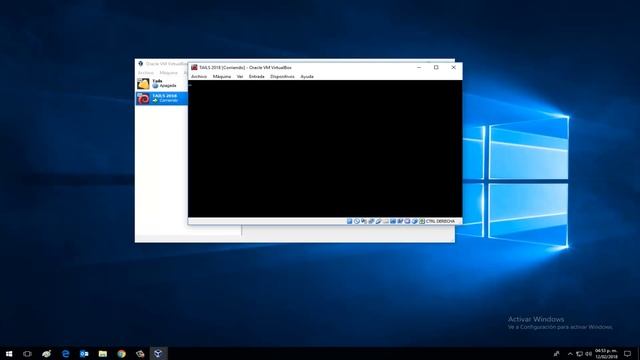Close the TAILS 2018 VM window
640x360 pixels.
[x=453, y=67]
